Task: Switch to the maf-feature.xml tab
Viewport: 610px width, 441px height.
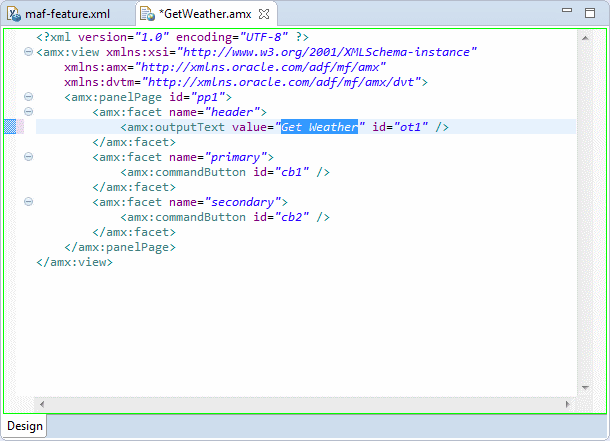Action: (67, 14)
